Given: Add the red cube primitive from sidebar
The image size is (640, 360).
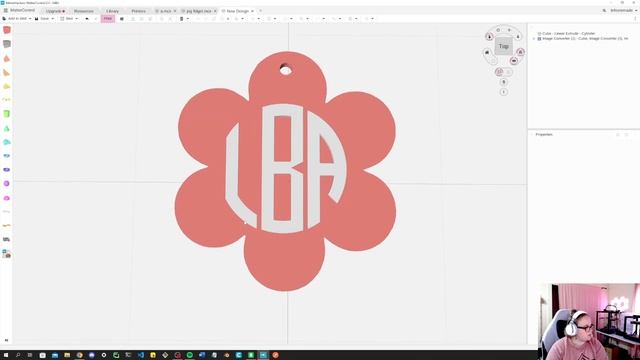Looking at the screenshot, I should click(x=7, y=30).
